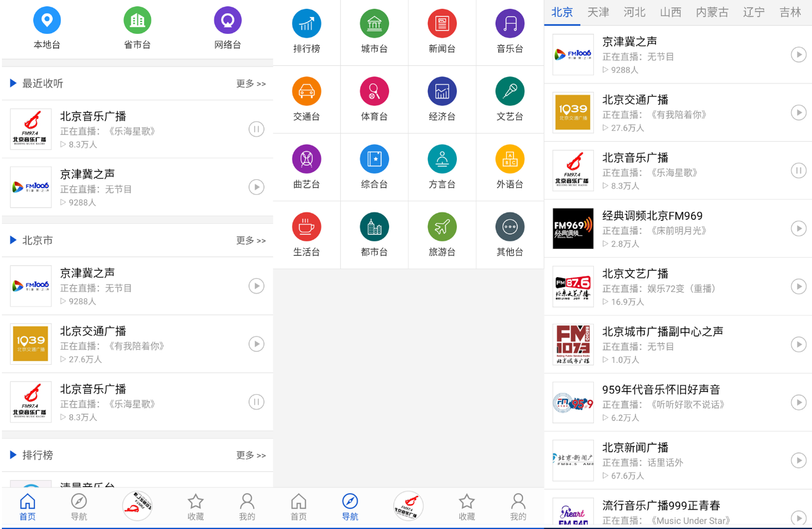The width and height of the screenshot is (812, 529).
Task: Tap the 外语台 foreign language icon
Action: pyautogui.click(x=509, y=159)
